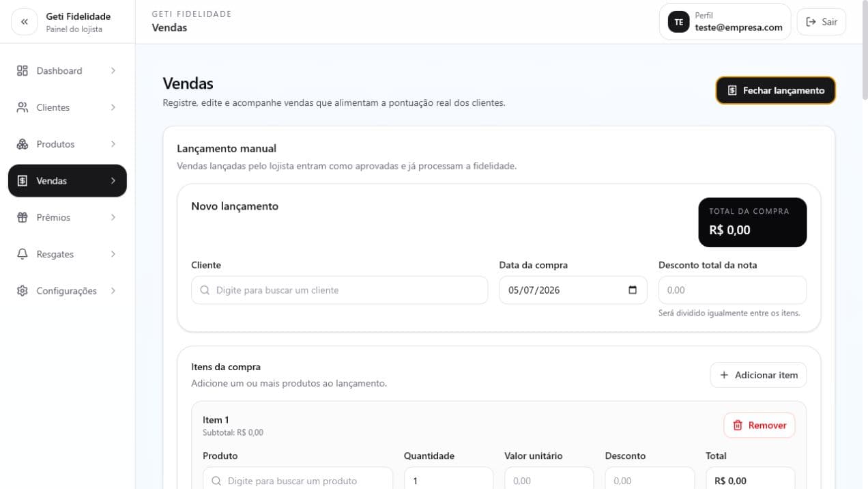
Task: Focus the Valor unitário field
Action: tap(549, 478)
